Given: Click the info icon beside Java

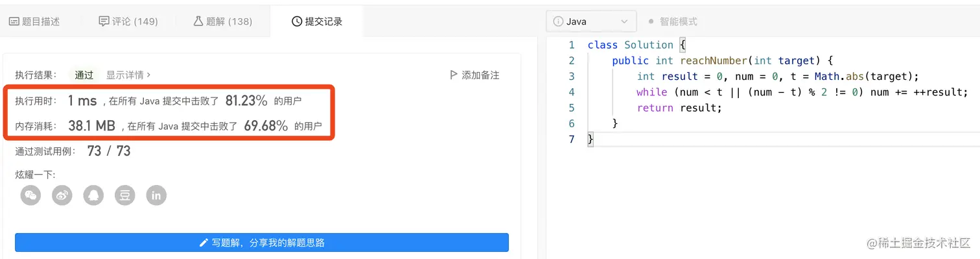Looking at the screenshot, I should coord(557,21).
